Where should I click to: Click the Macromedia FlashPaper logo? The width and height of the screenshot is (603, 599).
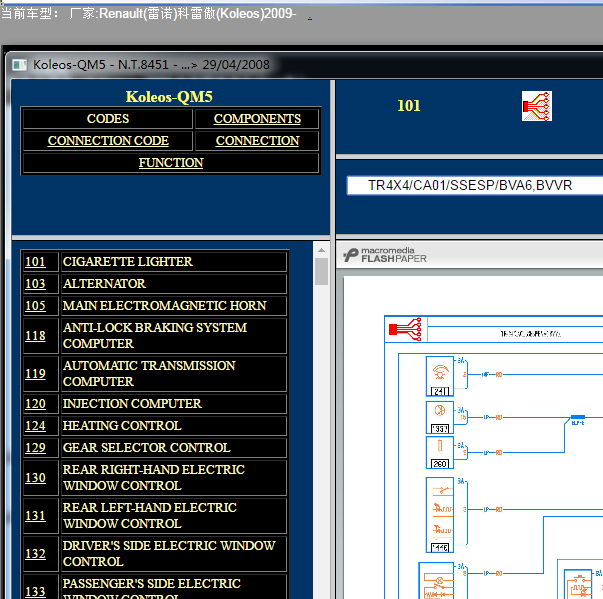point(385,255)
